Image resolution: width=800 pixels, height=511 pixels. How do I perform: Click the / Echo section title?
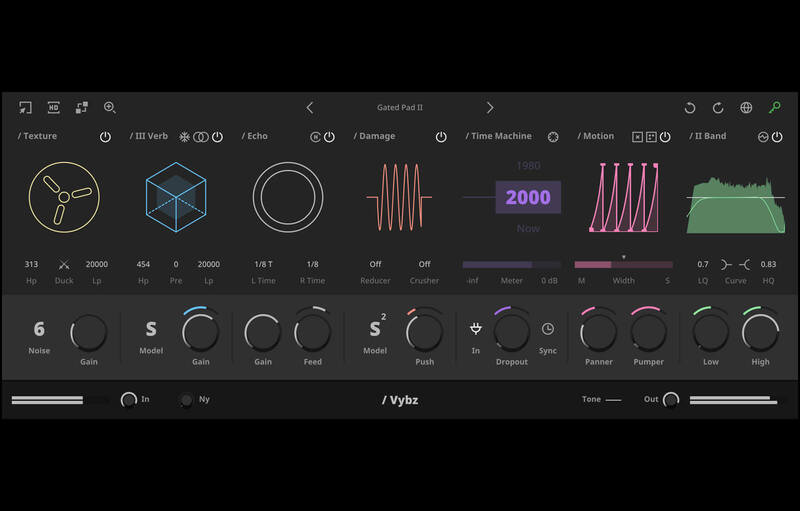pyautogui.click(x=254, y=136)
